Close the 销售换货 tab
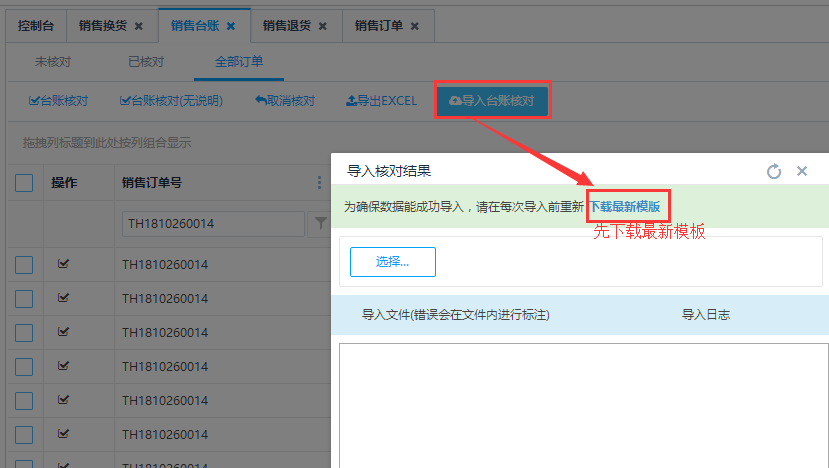829x468 pixels. tap(139, 26)
